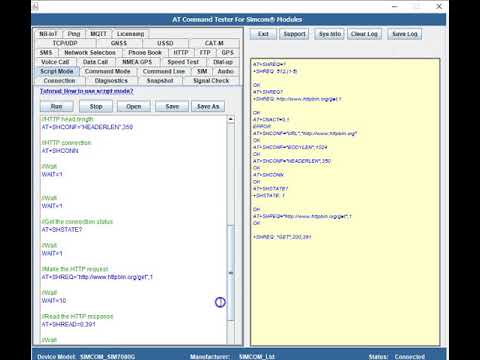Image resolution: width=480 pixels, height=360 pixels.
Task: Click the AT+SHSTATE? script line
Action: [62, 230]
